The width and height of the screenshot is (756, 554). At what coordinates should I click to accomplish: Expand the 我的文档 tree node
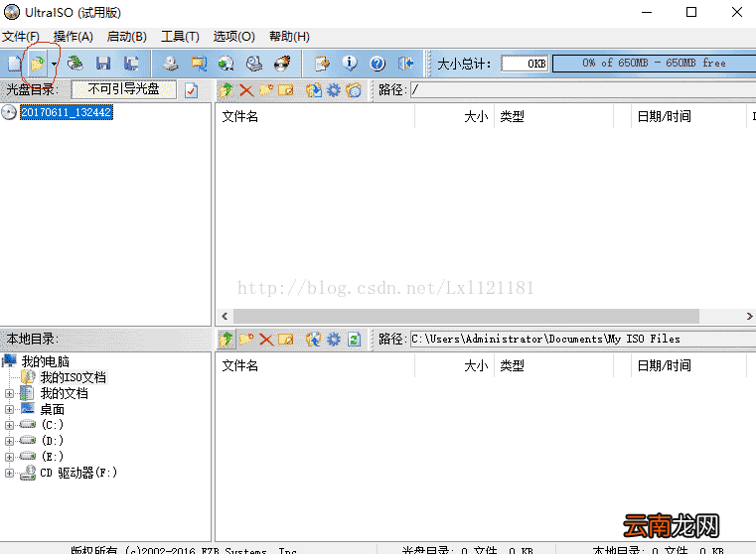tap(9, 393)
